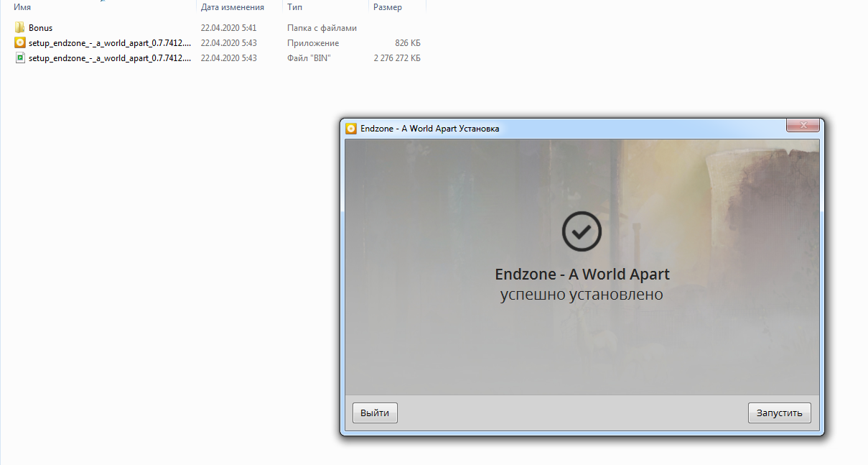This screenshot has width=868, height=465.
Task: Select the 826 КБ setup application file name
Action: click(110, 43)
